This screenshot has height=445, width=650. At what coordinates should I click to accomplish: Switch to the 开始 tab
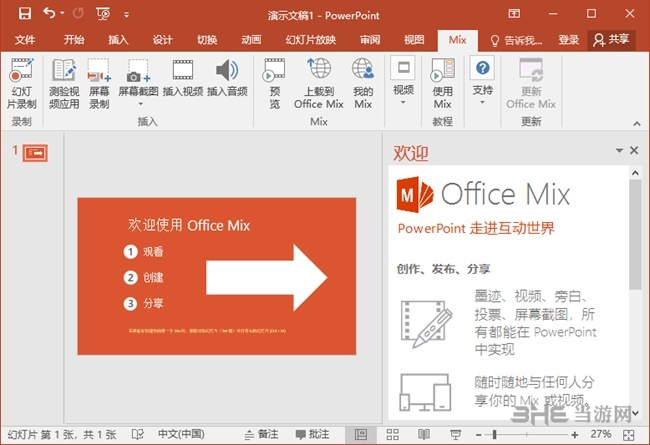point(74,40)
